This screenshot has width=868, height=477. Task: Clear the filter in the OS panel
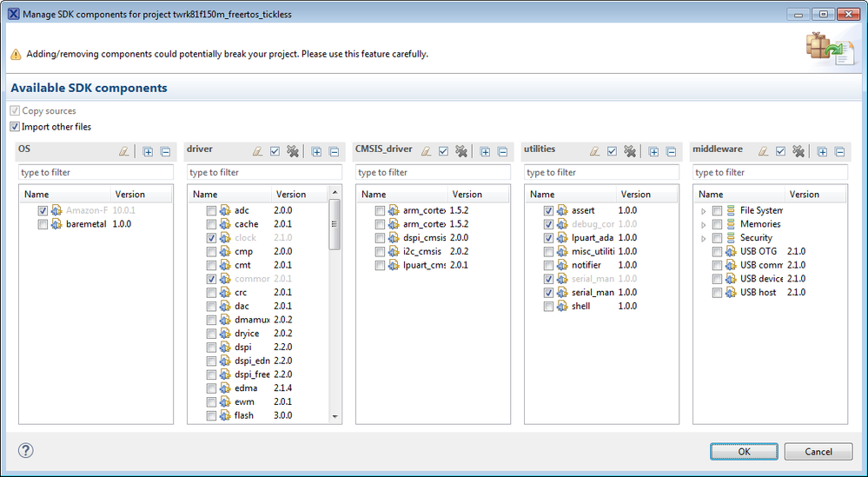click(124, 151)
